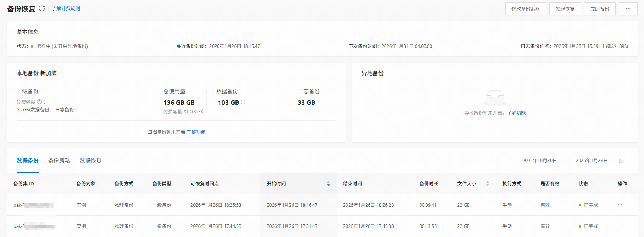The width and height of the screenshot is (644, 237).
Task: Click the backup ID in the 17:44:50 row
Action: coord(34,226)
